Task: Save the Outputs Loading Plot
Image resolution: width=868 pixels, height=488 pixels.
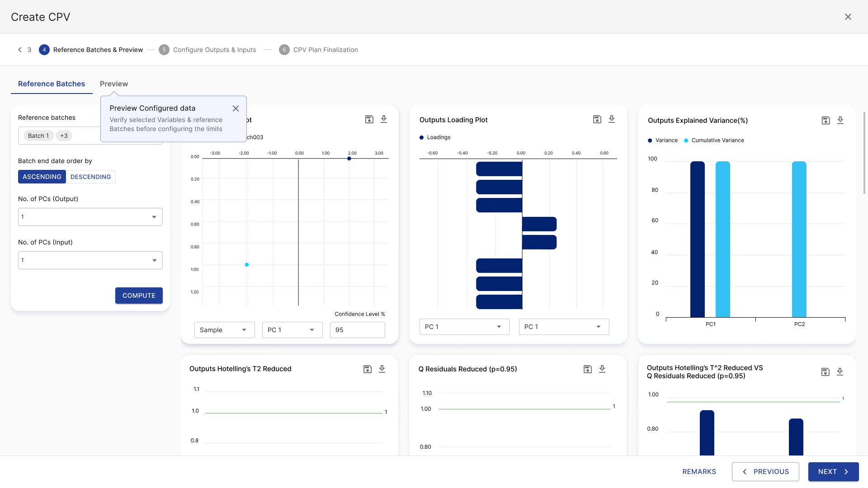Action: tap(597, 119)
